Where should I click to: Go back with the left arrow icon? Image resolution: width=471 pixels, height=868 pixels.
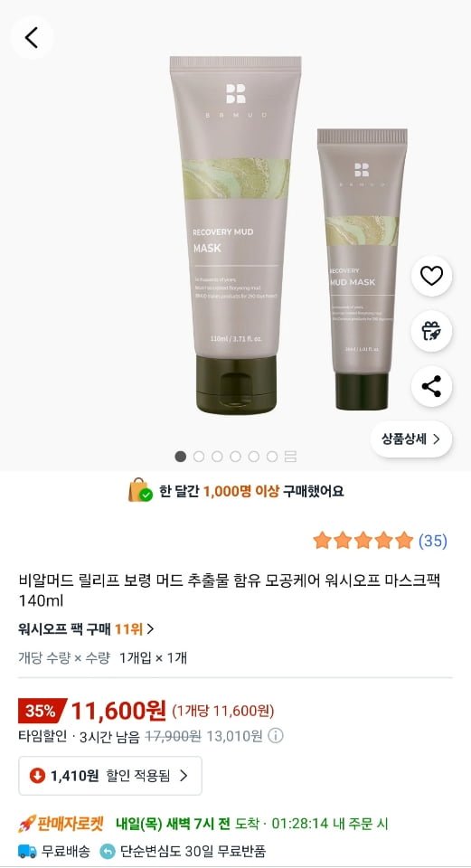pyautogui.click(x=32, y=38)
